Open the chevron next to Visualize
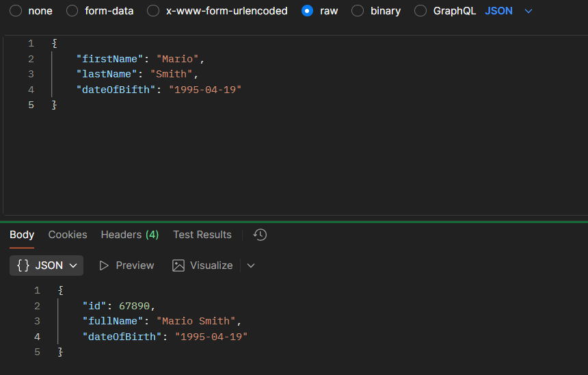 251,266
